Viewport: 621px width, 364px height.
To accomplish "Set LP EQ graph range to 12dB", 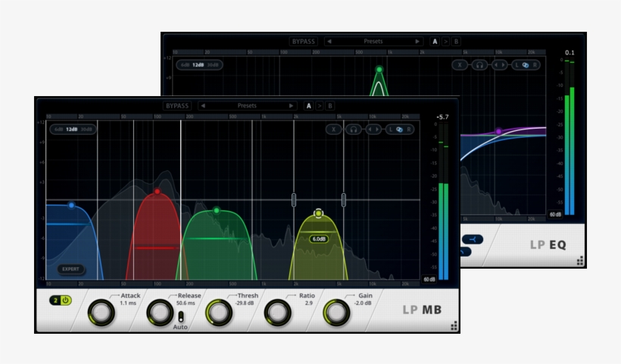I will (x=198, y=65).
